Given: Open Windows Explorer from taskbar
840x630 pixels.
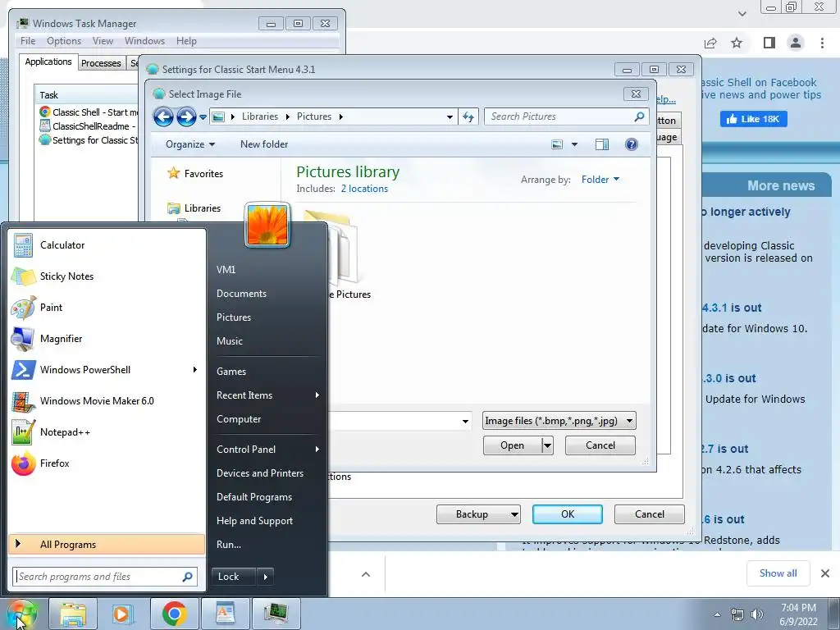Looking at the screenshot, I should pyautogui.click(x=73, y=614).
